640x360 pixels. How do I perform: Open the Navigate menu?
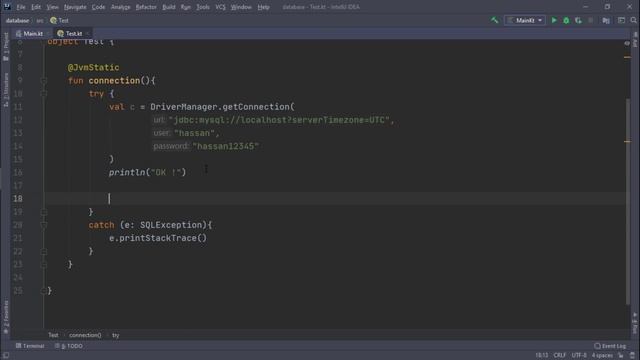pyautogui.click(x=75, y=7)
